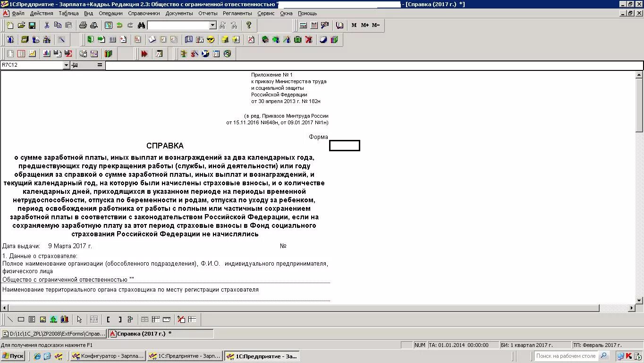Click the M memory button
Viewport: 644px width, 363px height.
(x=354, y=25)
